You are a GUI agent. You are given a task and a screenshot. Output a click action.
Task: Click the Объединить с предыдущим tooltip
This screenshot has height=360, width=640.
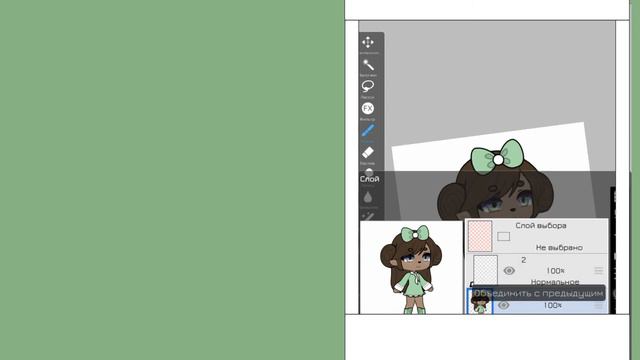[538, 293]
